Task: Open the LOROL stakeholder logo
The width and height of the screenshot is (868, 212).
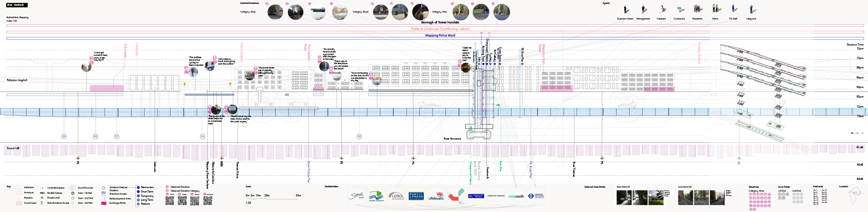Action: [x=396, y=196]
